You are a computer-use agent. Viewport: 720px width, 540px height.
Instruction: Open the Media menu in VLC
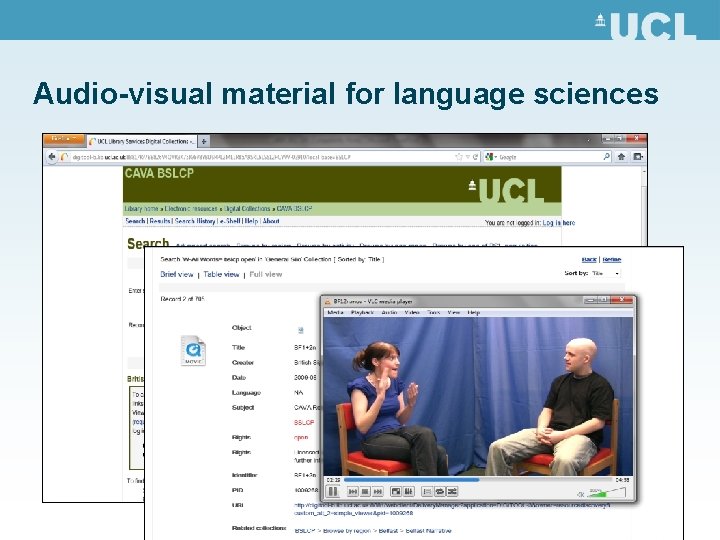335,312
